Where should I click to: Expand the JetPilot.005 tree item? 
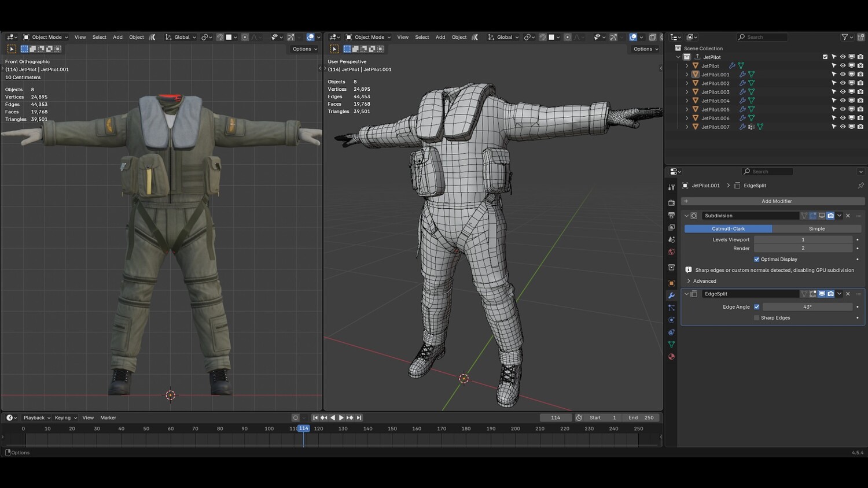[x=687, y=109]
